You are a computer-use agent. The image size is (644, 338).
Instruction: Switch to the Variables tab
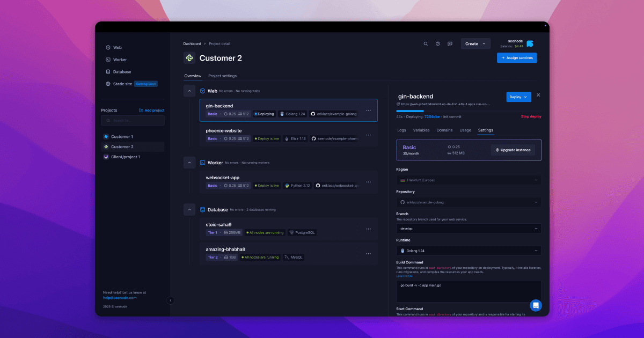[x=421, y=130]
